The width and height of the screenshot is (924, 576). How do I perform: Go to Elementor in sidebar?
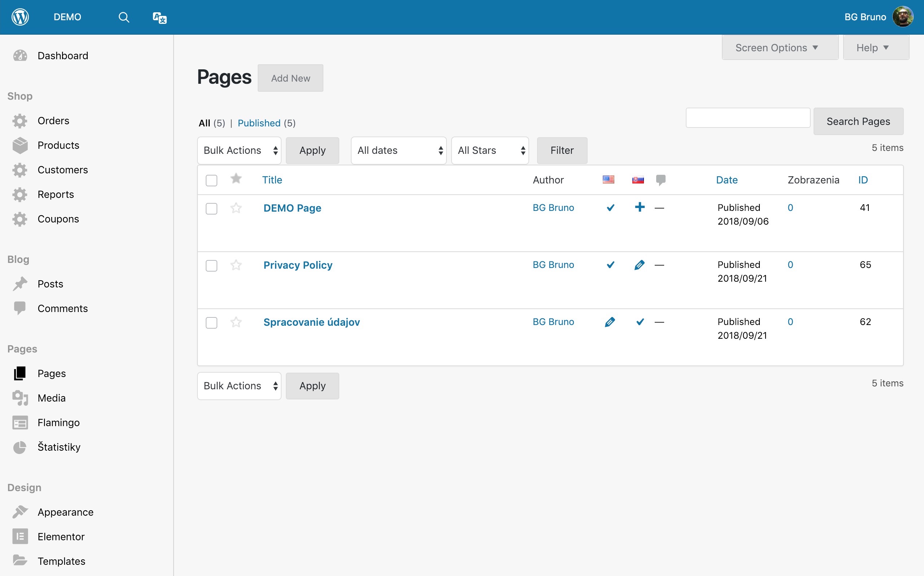click(61, 536)
